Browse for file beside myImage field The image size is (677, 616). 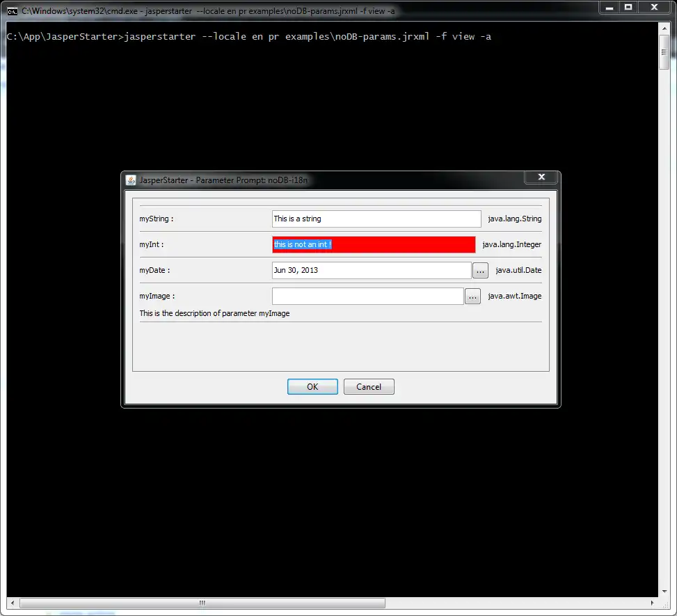[x=472, y=297]
